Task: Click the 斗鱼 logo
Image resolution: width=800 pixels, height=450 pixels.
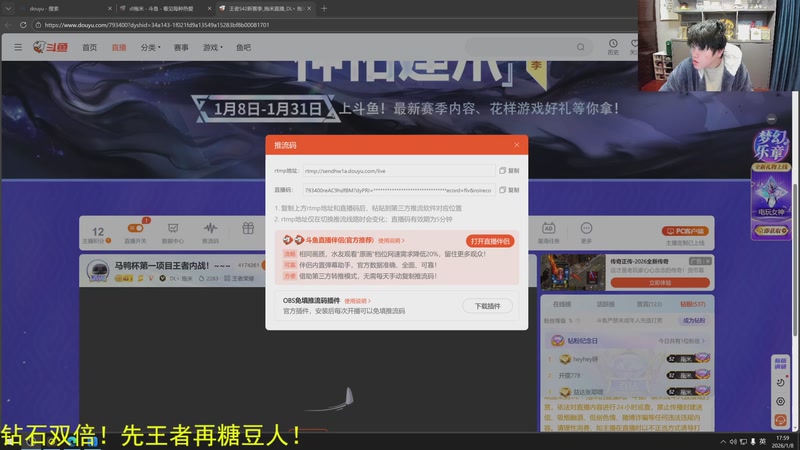Action: click(x=50, y=47)
